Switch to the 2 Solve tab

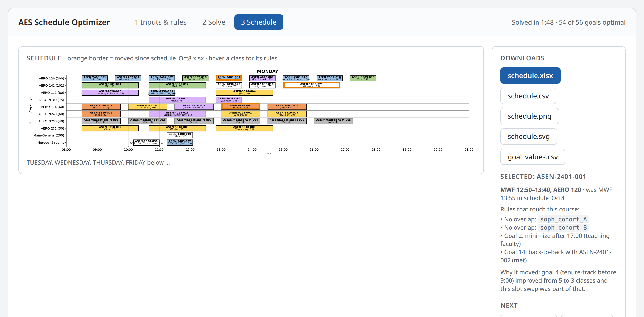(x=214, y=22)
